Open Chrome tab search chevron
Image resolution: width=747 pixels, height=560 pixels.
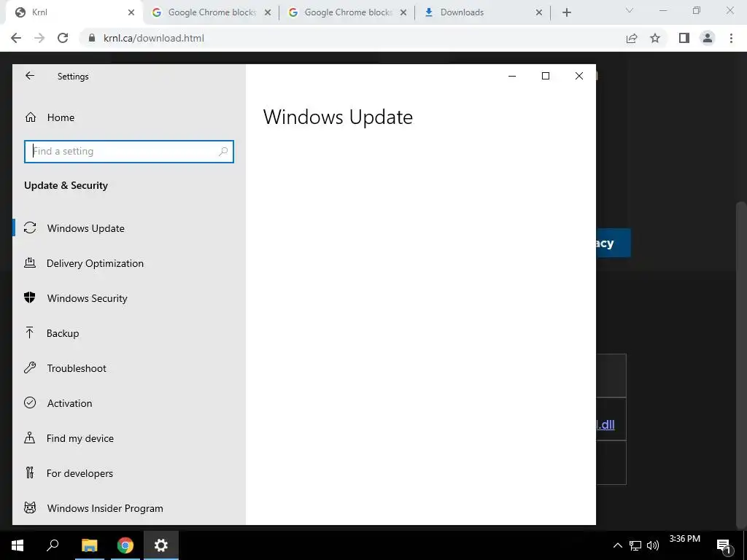tap(630, 10)
